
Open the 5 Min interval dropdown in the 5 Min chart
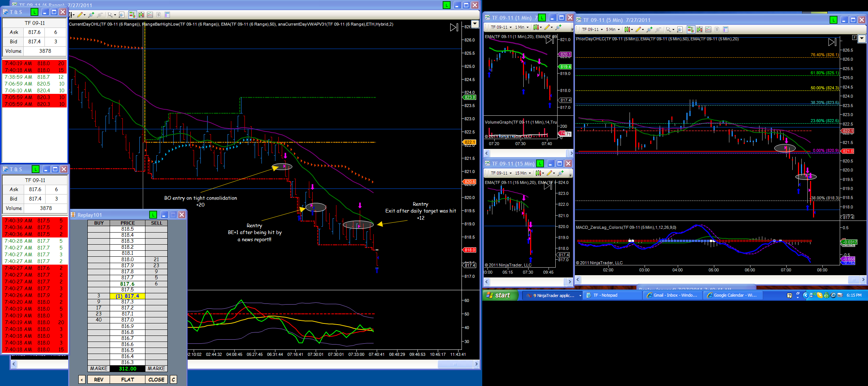pyautogui.click(x=613, y=29)
